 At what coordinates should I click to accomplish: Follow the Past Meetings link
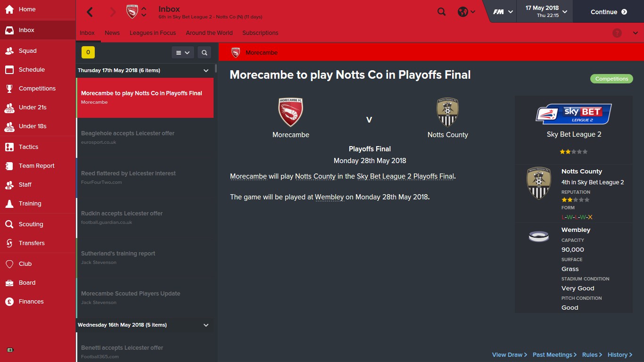pos(554,355)
